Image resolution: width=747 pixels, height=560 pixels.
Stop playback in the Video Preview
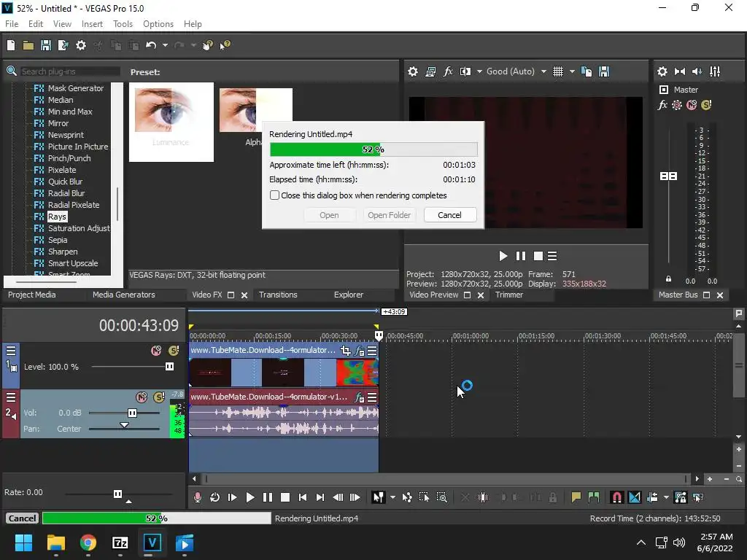[538, 256]
